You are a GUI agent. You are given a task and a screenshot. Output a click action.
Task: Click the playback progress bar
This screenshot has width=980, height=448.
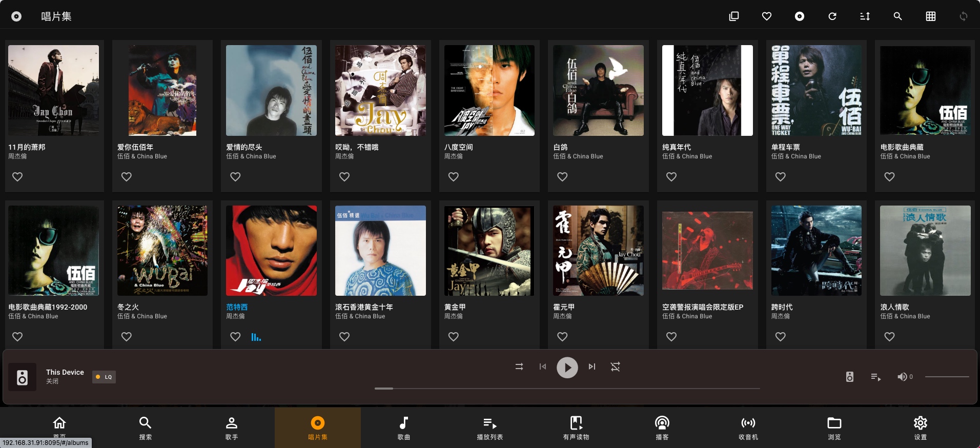(567, 389)
